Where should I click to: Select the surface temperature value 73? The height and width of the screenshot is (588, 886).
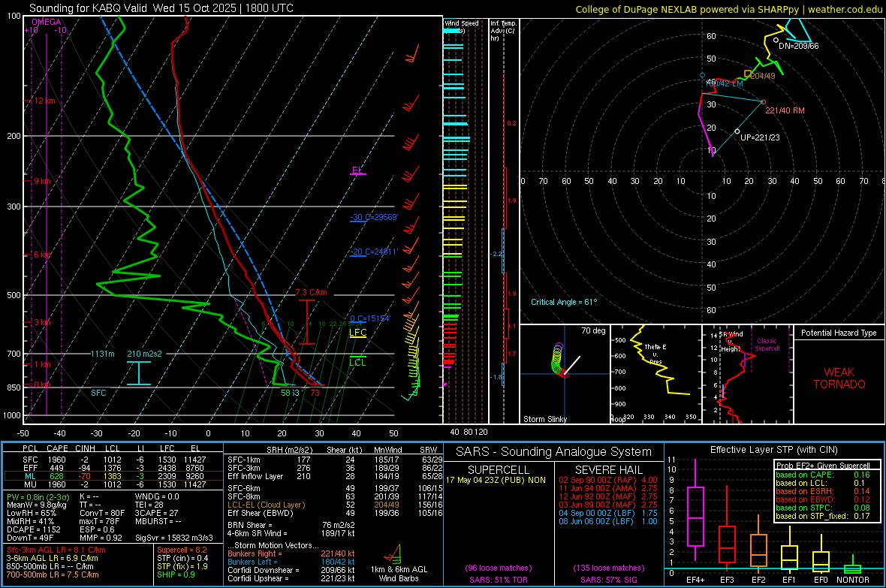coord(315,393)
